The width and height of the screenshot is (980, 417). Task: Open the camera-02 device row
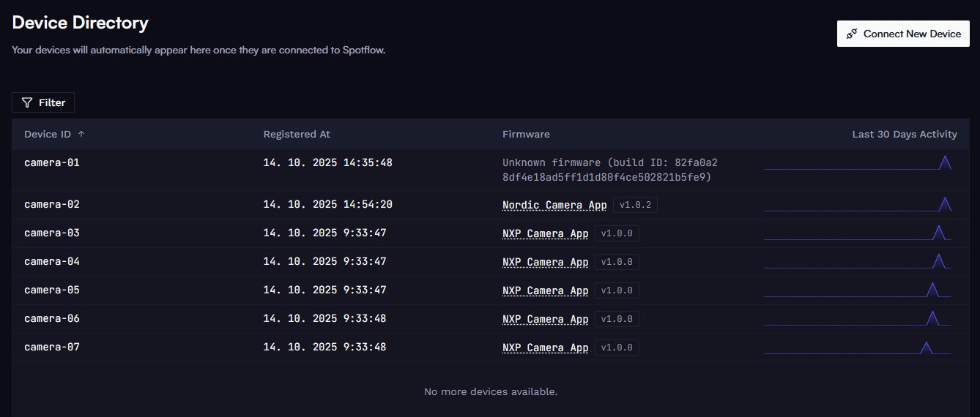click(52, 204)
